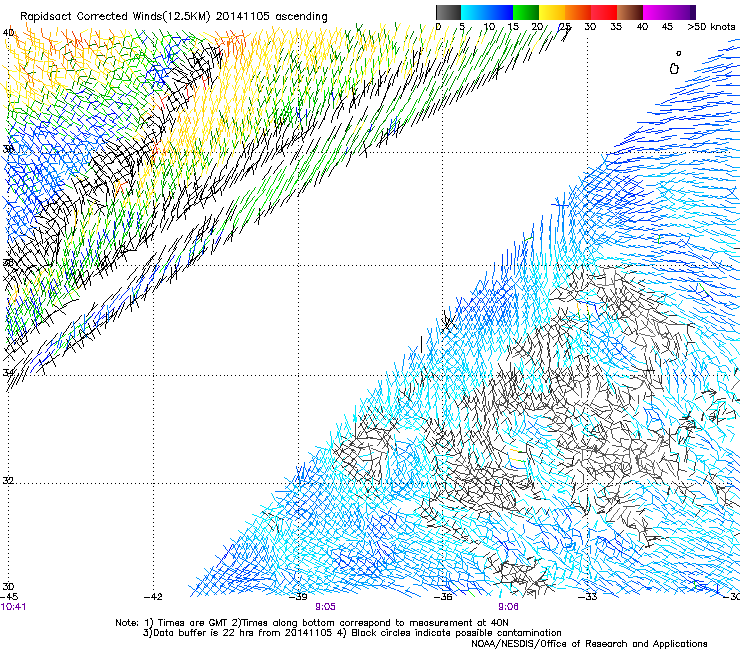Click the purple time stamp "9:05"
The width and height of the screenshot is (740, 650).
pos(326,607)
